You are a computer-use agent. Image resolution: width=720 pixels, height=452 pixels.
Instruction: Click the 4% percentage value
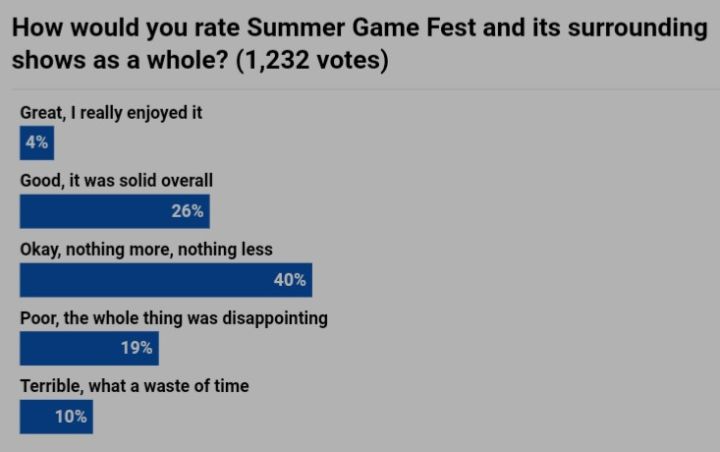(37, 143)
